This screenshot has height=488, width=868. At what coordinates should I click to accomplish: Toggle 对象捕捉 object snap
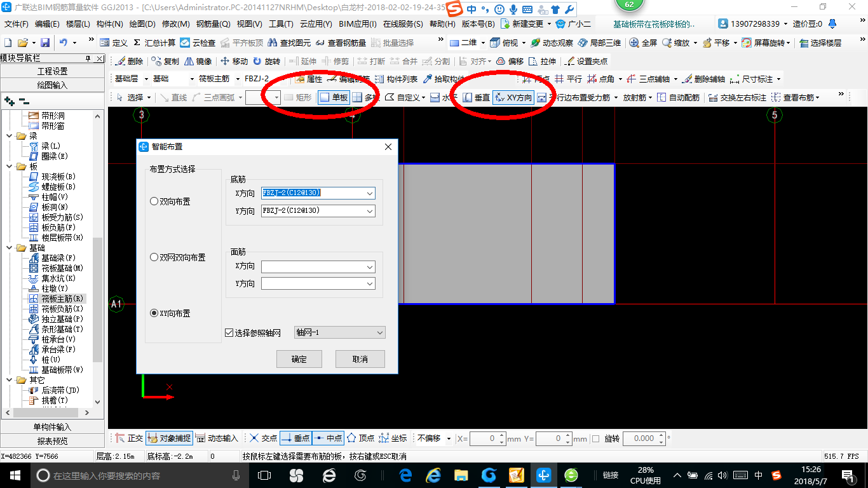pyautogui.click(x=168, y=438)
